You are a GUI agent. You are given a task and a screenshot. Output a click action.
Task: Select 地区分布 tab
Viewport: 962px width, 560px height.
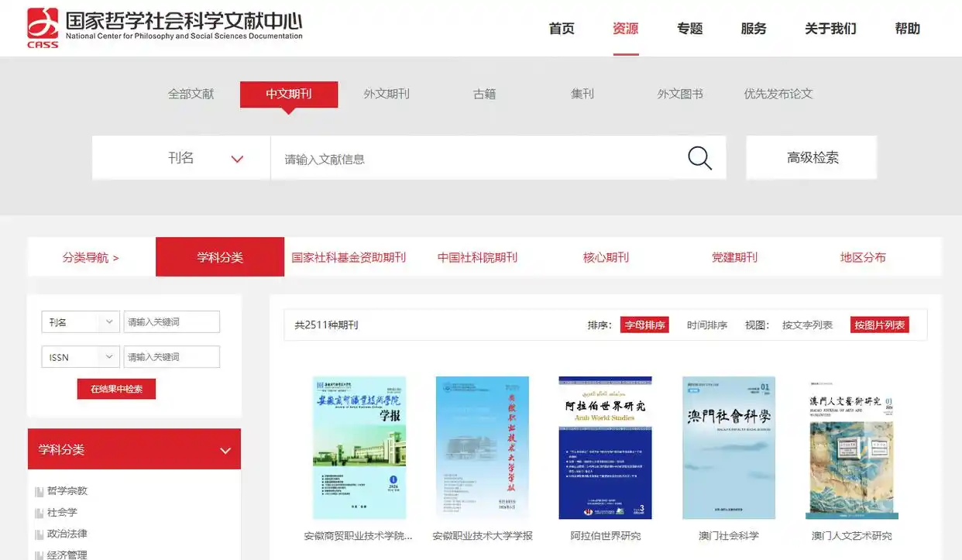[863, 257]
